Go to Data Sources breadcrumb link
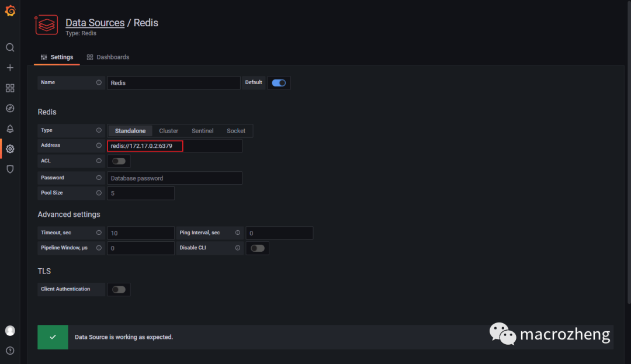The image size is (631, 364). (x=95, y=23)
